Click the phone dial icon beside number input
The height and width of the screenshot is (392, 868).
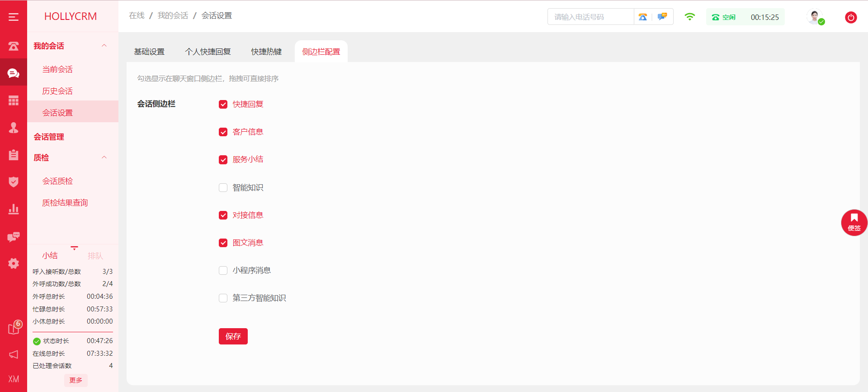pos(643,17)
